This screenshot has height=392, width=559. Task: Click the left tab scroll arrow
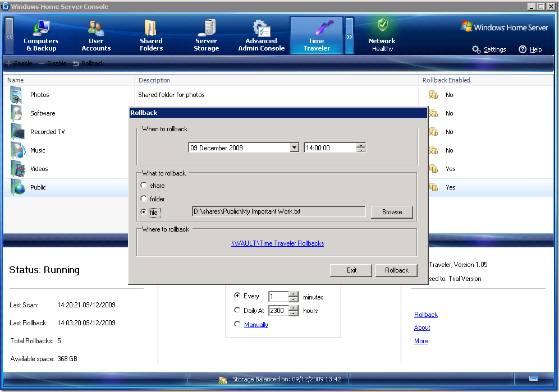pyautogui.click(x=10, y=36)
